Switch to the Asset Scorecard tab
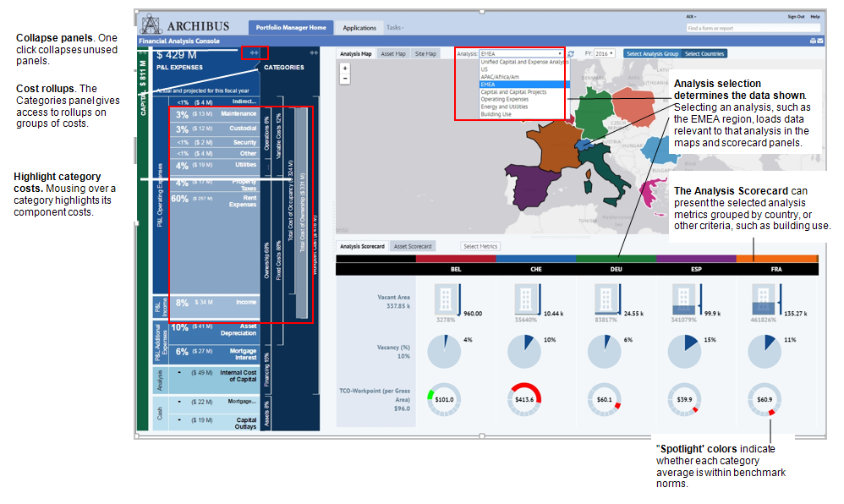 [x=412, y=246]
